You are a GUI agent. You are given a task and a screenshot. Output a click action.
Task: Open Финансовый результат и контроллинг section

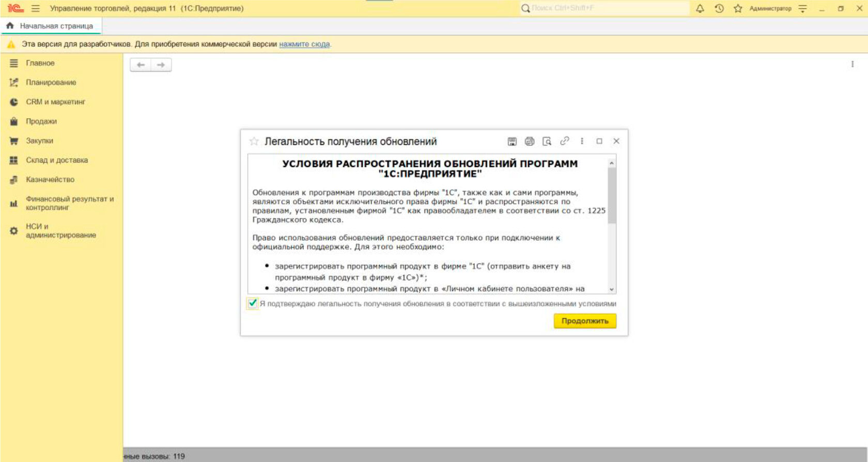click(70, 203)
